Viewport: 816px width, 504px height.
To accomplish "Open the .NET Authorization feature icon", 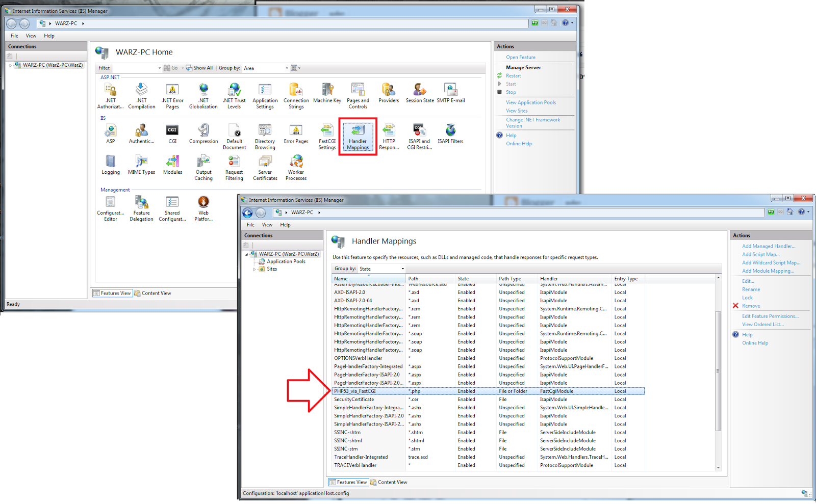I will click(111, 96).
